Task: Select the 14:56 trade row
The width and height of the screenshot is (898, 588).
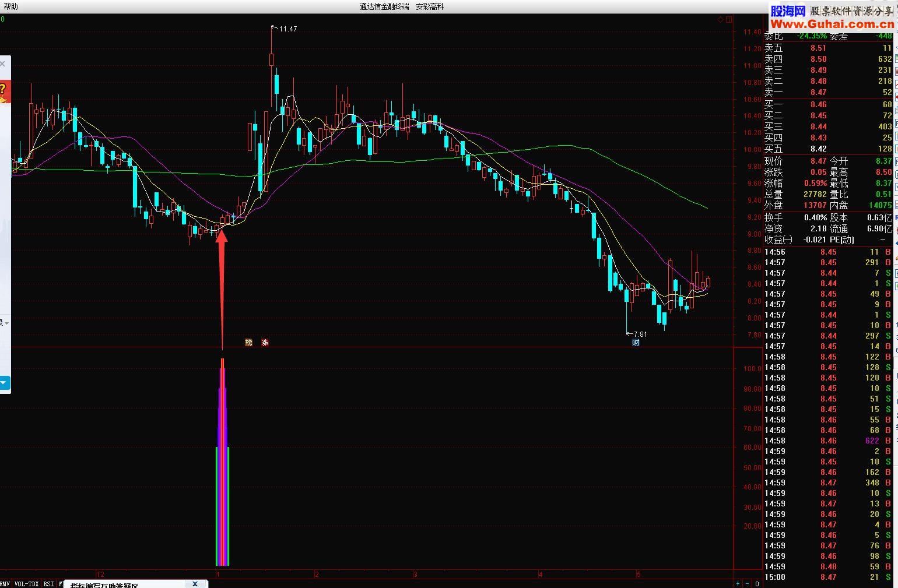Action: [828, 252]
